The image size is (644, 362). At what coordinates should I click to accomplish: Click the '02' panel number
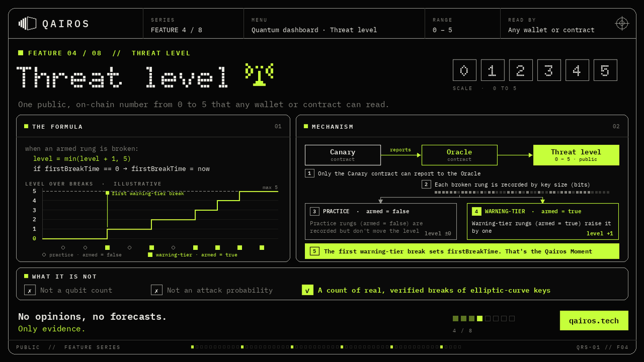[x=616, y=127]
